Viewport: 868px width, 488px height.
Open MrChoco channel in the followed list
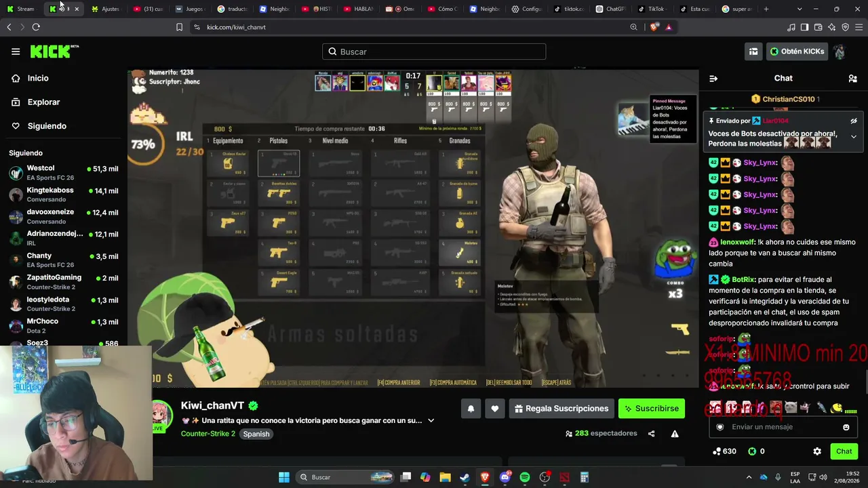tap(62, 326)
